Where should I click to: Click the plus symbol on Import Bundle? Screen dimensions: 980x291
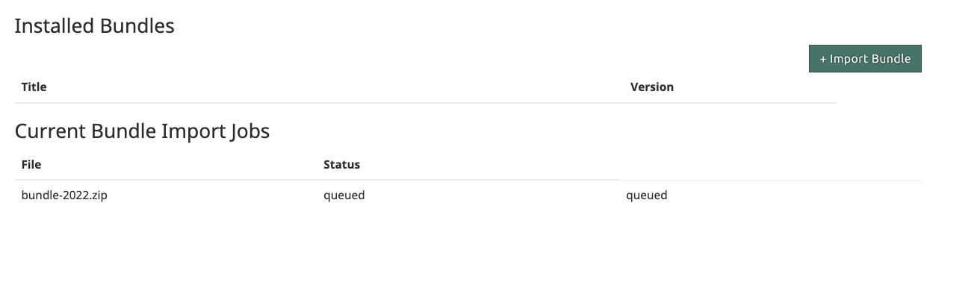pyautogui.click(x=823, y=59)
